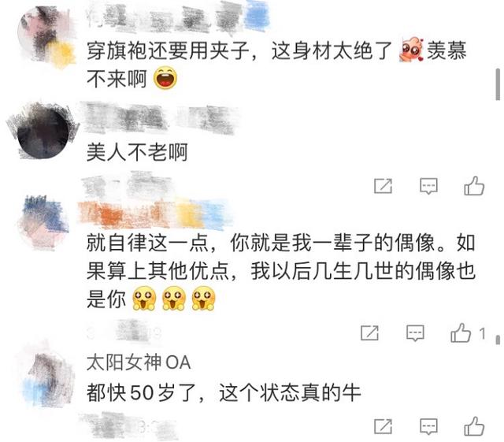Click the scrollbar thumb on right edge
The image size is (504, 442).
498,84
